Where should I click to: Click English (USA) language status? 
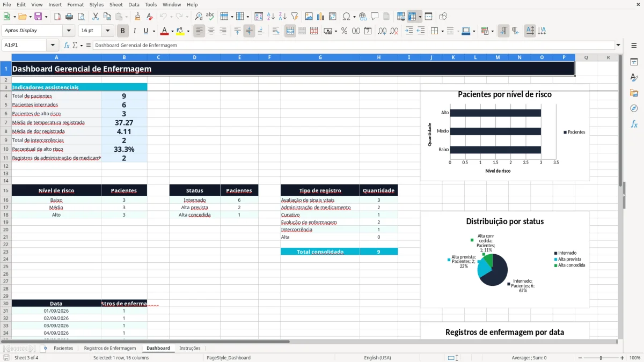(377, 358)
